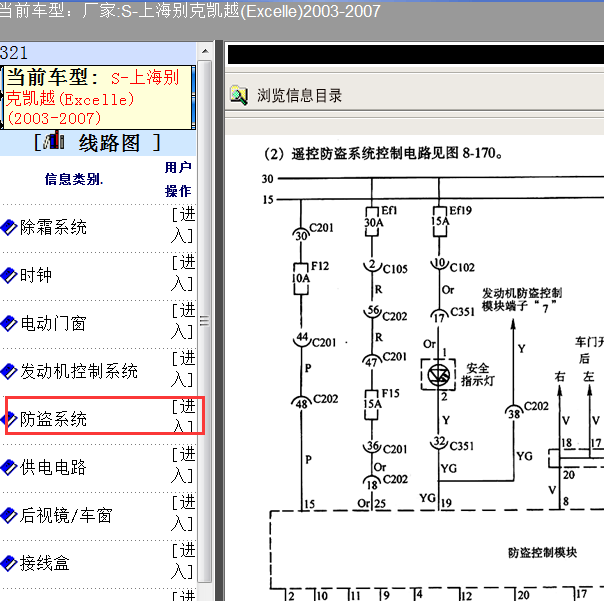Image resolution: width=604 pixels, height=601 pixels.
Task: Open the 发动机控制系统 category
Action: [x=79, y=371]
